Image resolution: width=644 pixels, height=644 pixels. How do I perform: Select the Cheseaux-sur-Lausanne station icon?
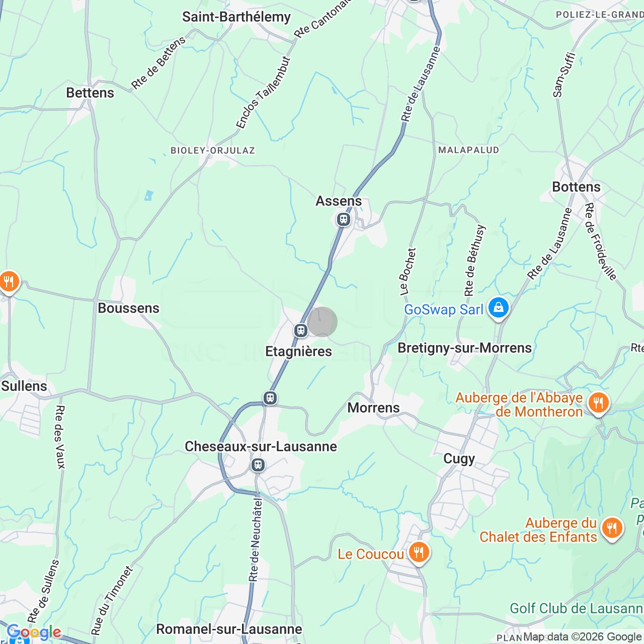click(258, 464)
